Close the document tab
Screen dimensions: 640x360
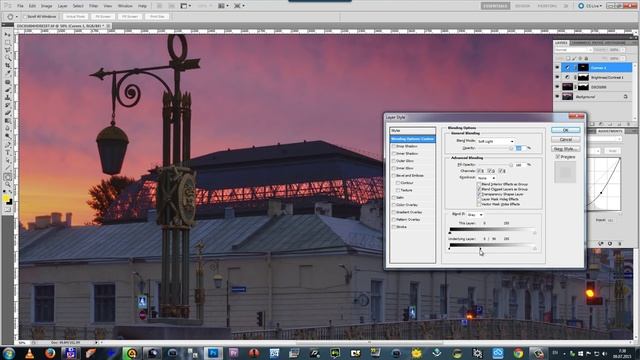pos(109,26)
